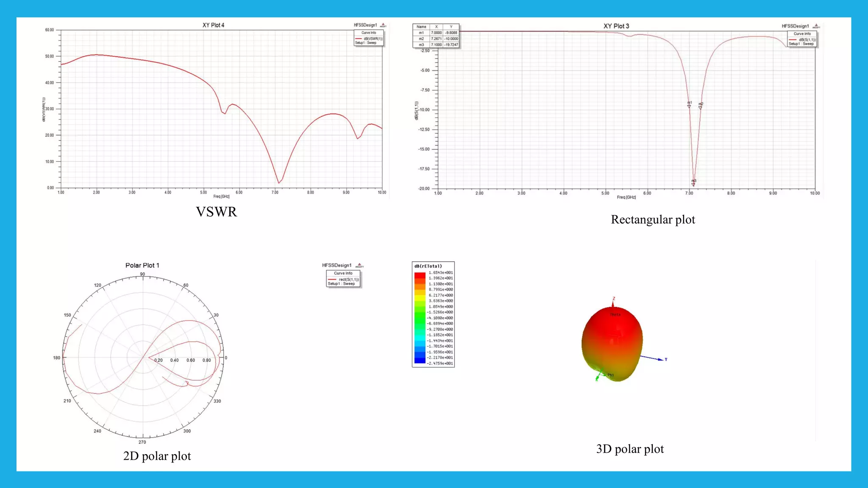Click the red top swatch of dB(rETotal) scale
The width and height of the screenshot is (868, 488).
pos(420,275)
